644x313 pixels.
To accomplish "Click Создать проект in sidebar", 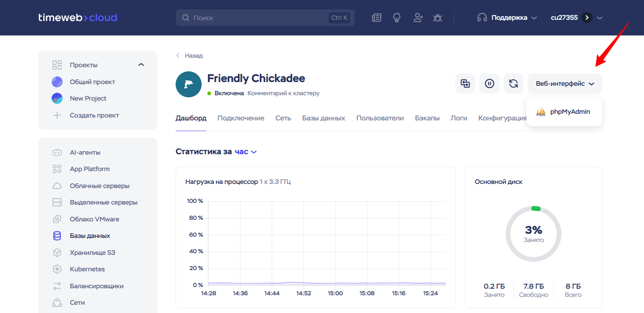I will (94, 115).
